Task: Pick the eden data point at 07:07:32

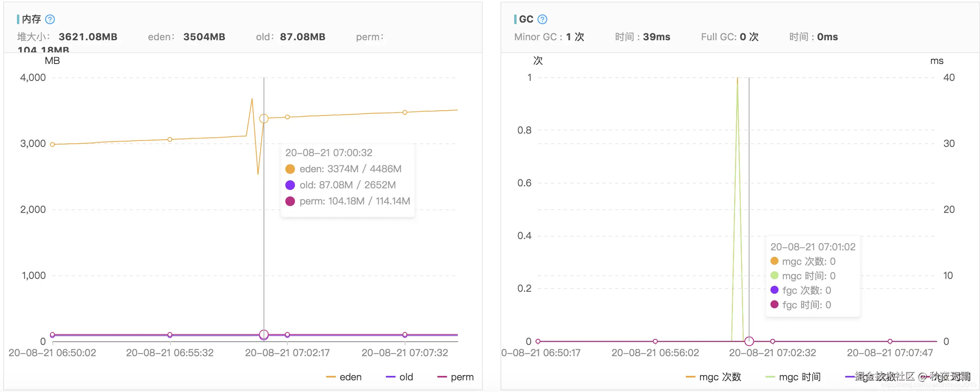Action: pos(405,112)
